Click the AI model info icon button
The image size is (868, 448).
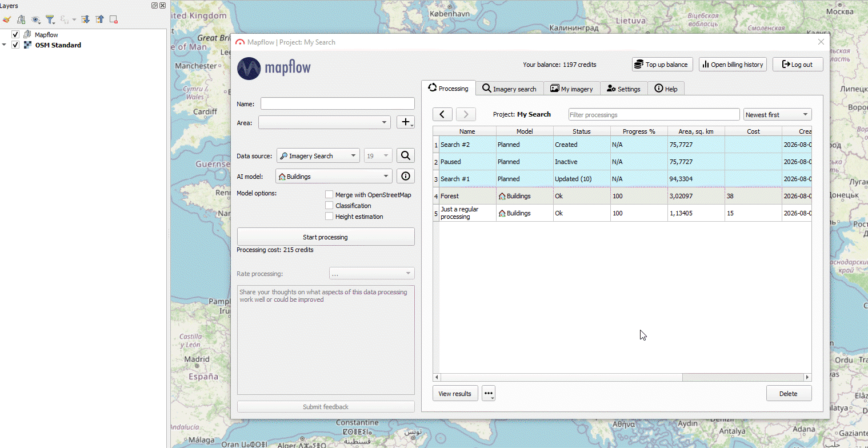[x=406, y=176]
